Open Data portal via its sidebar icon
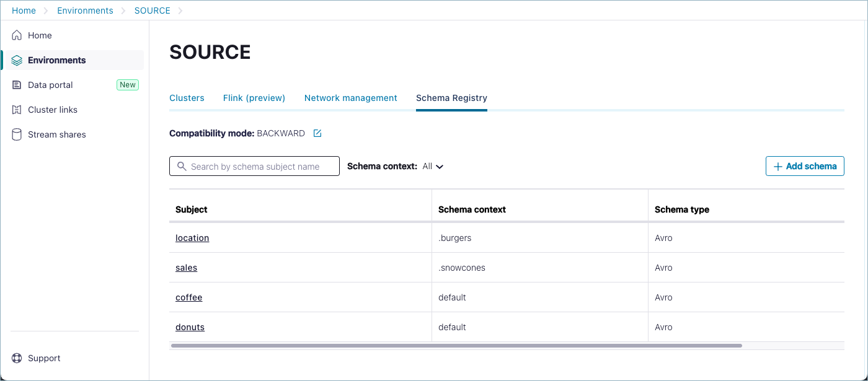This screenshot has width=868, height=381. point(17,84)
